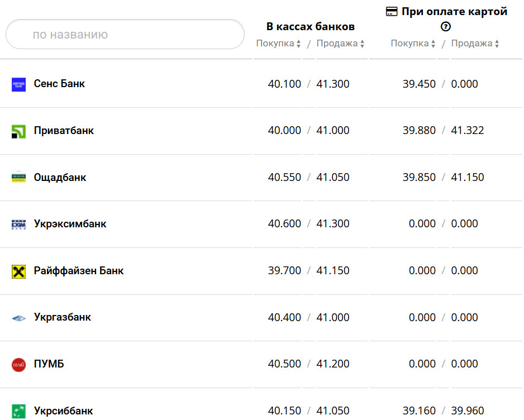Open the Приватбанк link
The image size is (524, 420).
(64, 131)
